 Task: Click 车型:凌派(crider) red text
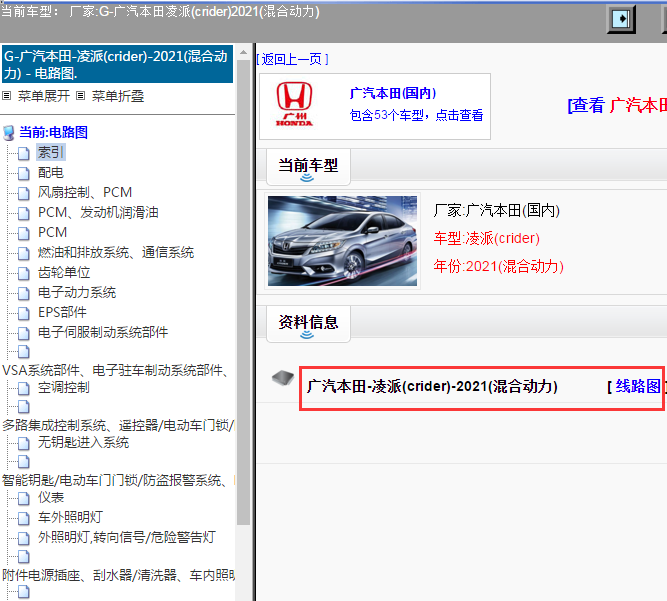pyautogui.click(x=487, y=238)
